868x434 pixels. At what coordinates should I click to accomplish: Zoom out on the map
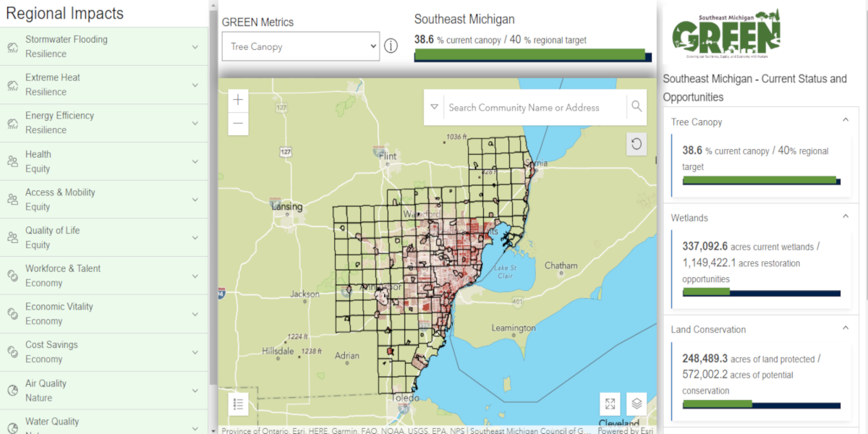[237, 124]
